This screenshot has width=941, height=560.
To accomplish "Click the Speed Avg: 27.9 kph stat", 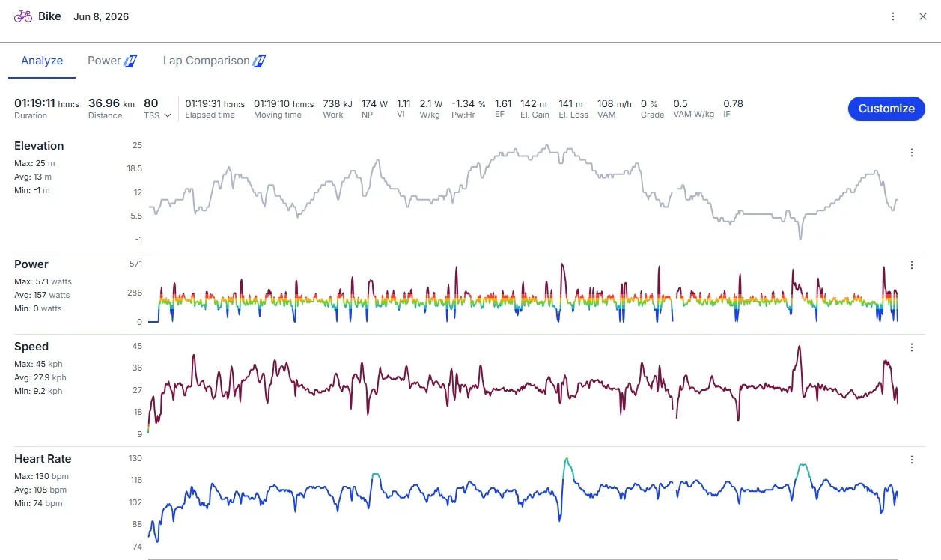I will (x=40, y=377).
